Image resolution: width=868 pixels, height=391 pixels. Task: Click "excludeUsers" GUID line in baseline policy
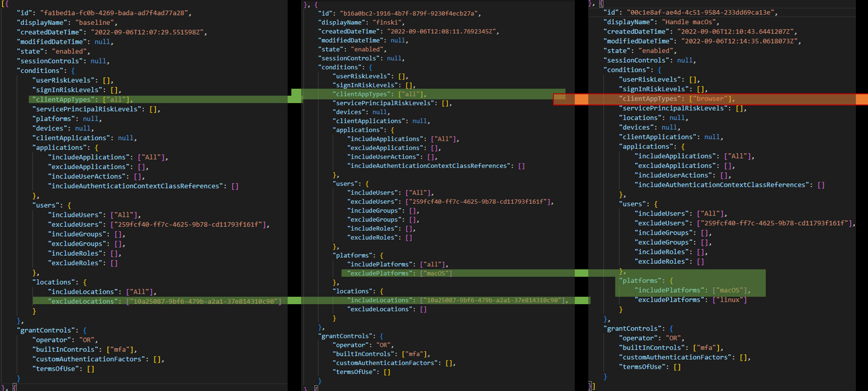pos(158,224)
